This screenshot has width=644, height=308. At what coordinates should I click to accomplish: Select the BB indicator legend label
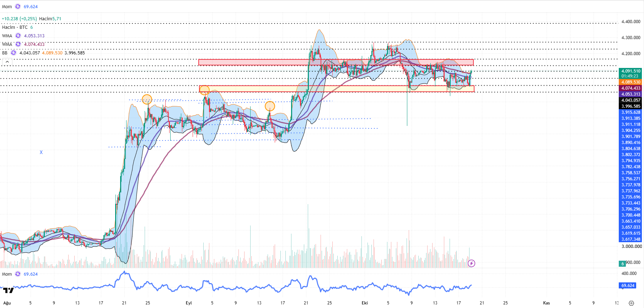tap(5, 53)
